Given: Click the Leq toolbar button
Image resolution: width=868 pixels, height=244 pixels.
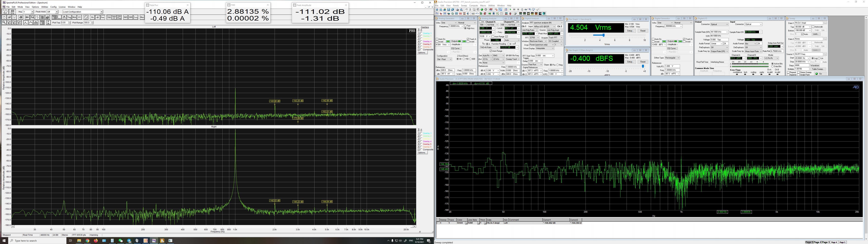Looking at the screenshot, I should 136,17.
